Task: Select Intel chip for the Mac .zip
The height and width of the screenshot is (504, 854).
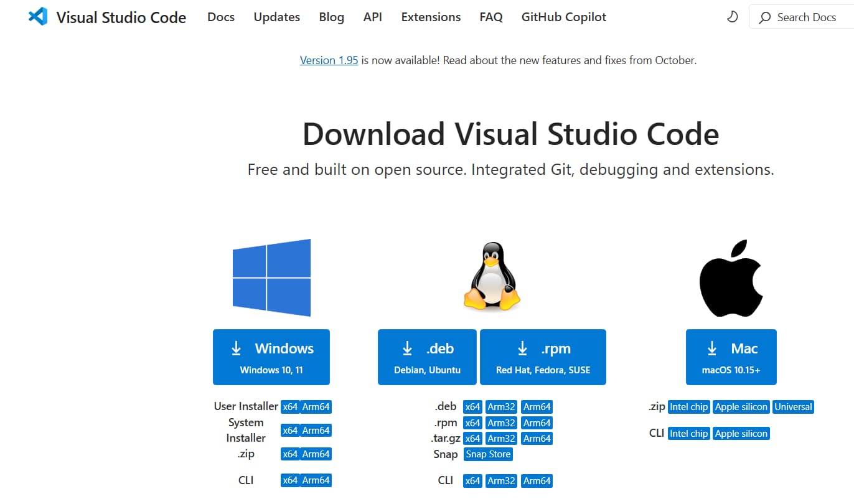Action: [689, 407]
